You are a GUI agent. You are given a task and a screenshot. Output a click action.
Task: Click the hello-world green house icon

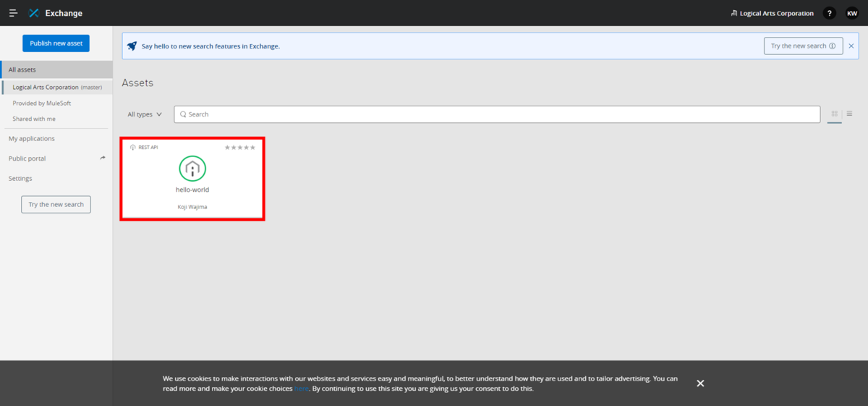[x=192, y=169]
